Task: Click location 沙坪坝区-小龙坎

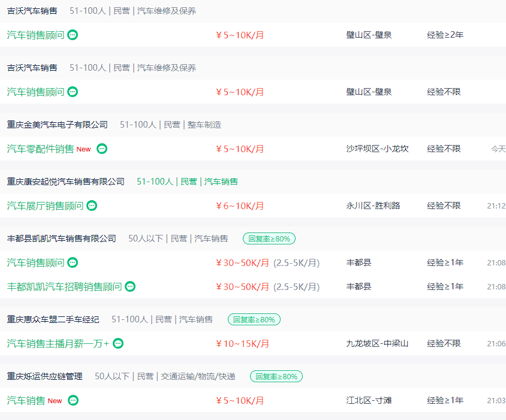Action: (x=377, y=149)
